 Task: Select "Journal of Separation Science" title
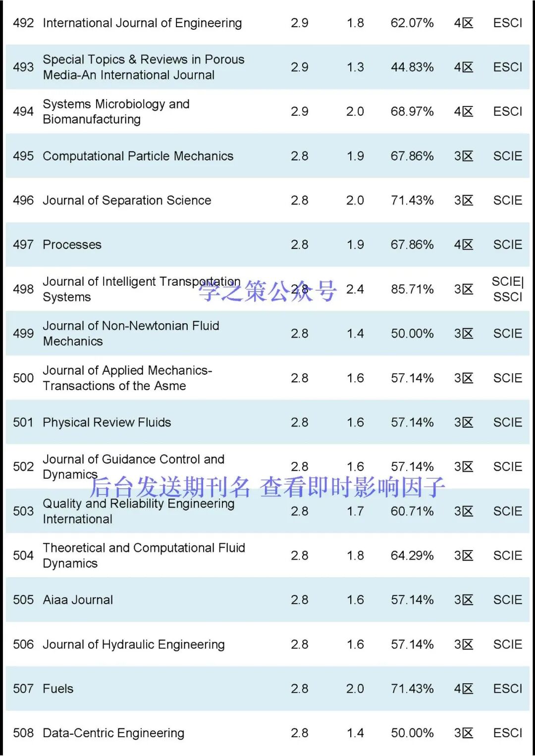tap(127, 201)
